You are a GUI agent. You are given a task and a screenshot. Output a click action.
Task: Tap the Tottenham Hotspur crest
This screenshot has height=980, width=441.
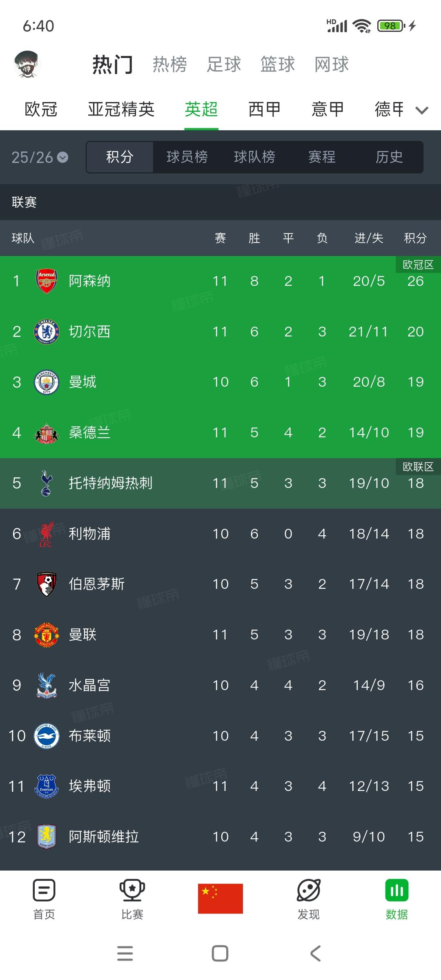click(47, 483)
